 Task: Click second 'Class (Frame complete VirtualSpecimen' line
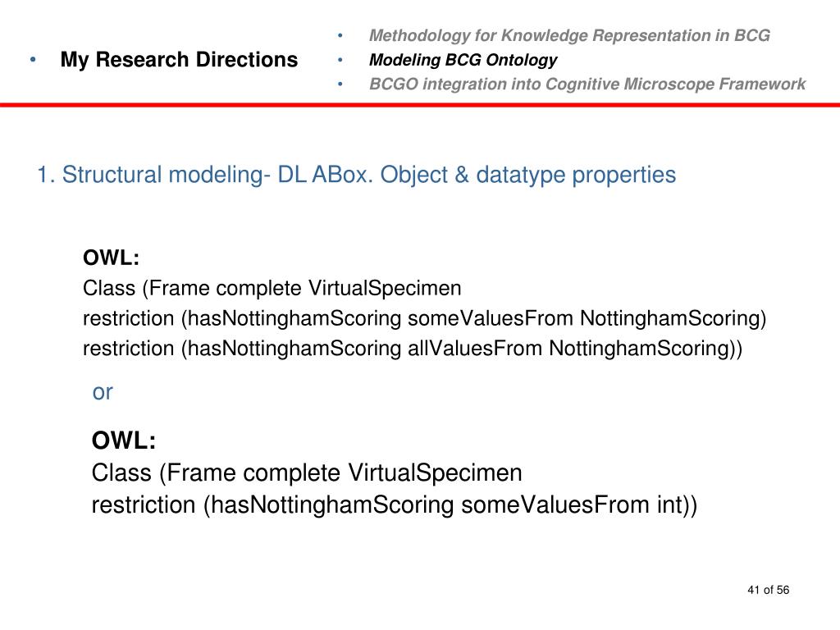point(307,473)
